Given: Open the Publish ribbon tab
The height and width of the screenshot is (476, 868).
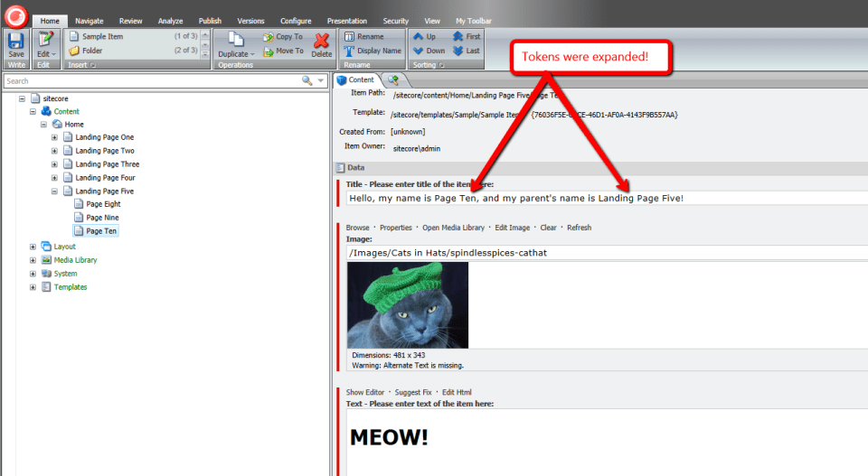Looking at the screenshot, I should (x=210, y=21).
